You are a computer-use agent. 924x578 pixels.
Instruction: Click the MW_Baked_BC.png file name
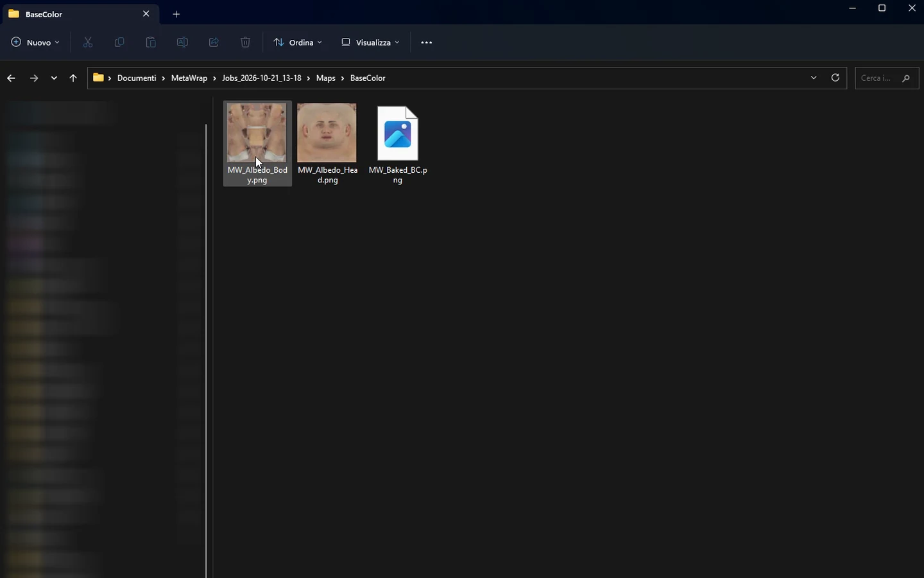[x=398, y=175]
